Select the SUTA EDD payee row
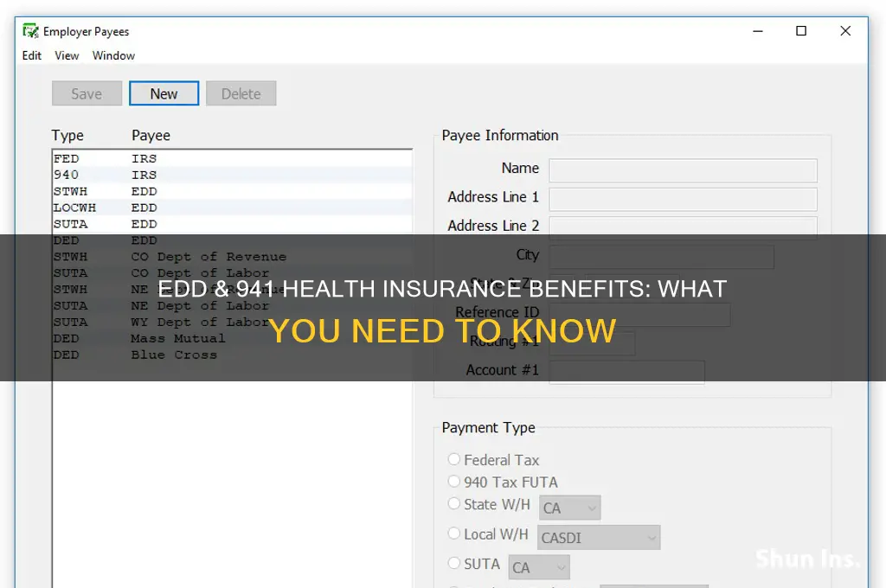 [232, 224]
